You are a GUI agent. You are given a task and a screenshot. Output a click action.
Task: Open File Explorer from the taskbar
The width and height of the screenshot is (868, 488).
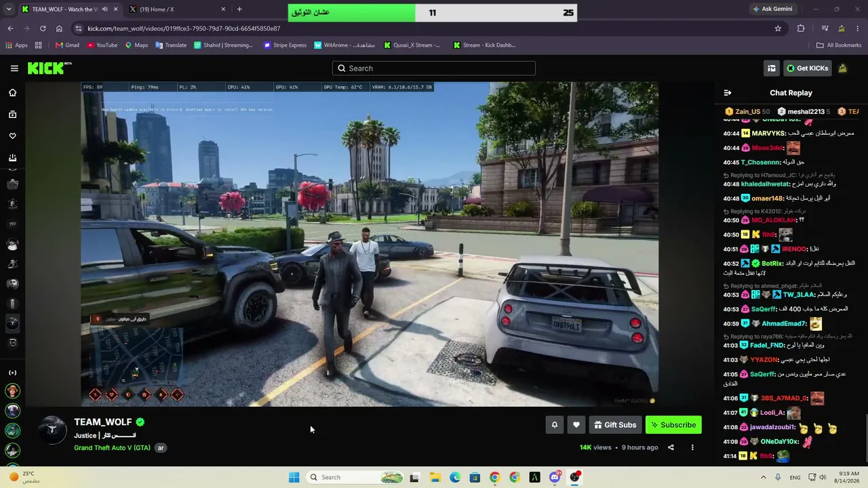435,477
